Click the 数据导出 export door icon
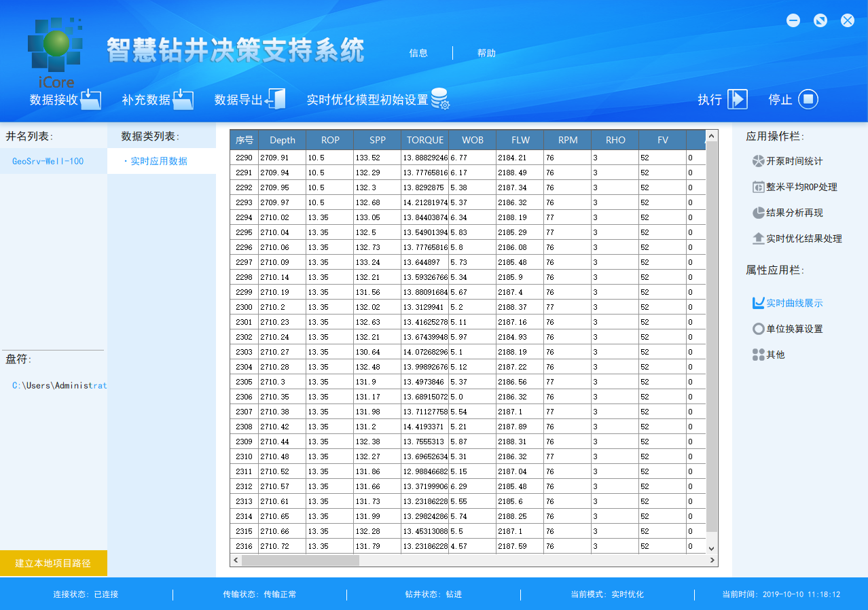This screenshot has width=868, height=610. click(x=276, y=99)
